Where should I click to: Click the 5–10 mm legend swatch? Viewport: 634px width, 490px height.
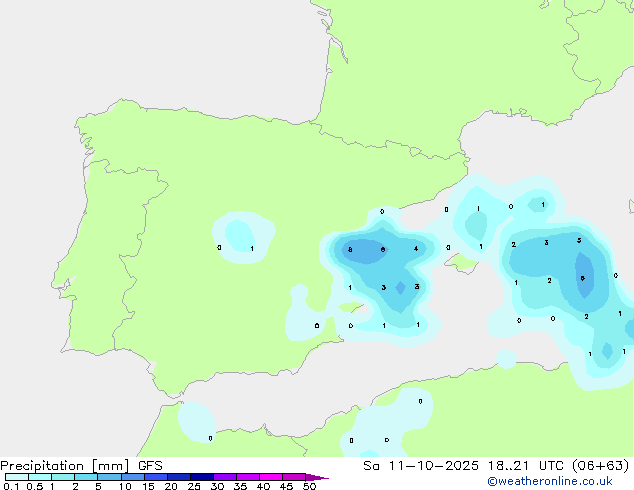tap(110, 477)
